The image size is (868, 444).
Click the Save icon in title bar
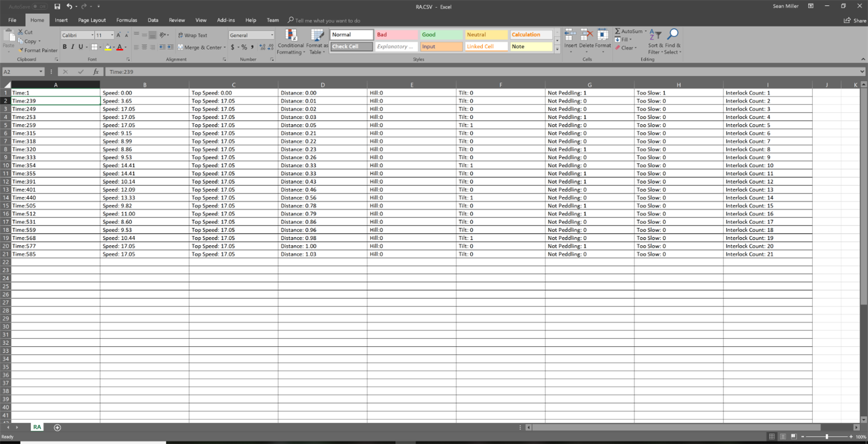tap(57, 7)
